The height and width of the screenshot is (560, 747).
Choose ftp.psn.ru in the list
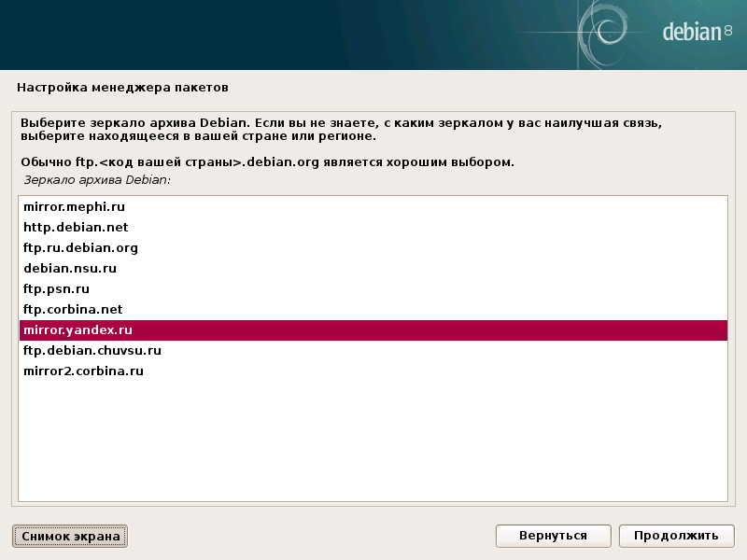tap(373, 288)
